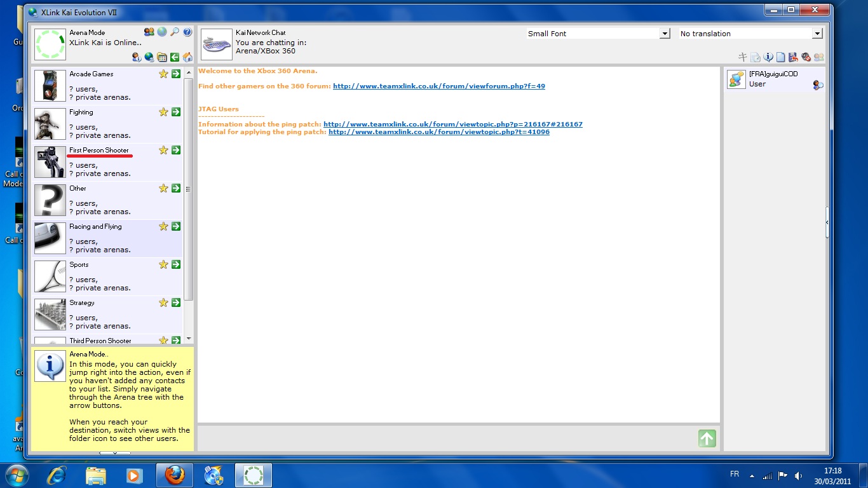Image resolution: width=868 pixels, height=488 pixels.
Task: Click the arena list scrollbar thumb
Action: 189,189
